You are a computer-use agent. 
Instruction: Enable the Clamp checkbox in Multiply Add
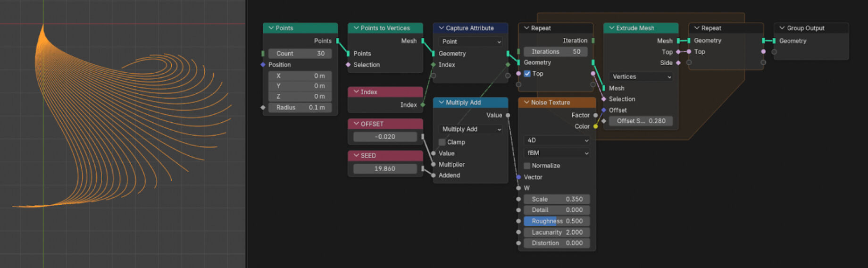[442, 142]
